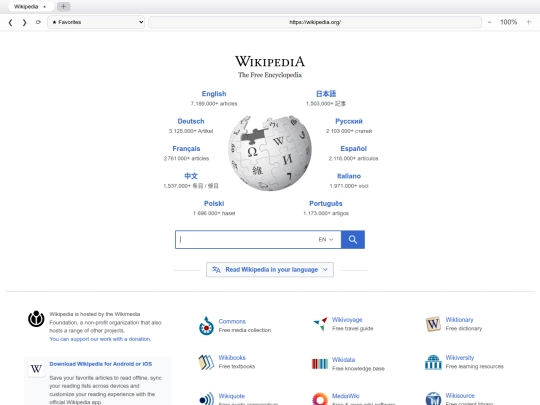Click the W app icon near download section
The width and height of the screenshot is (540, 405).
36,369
